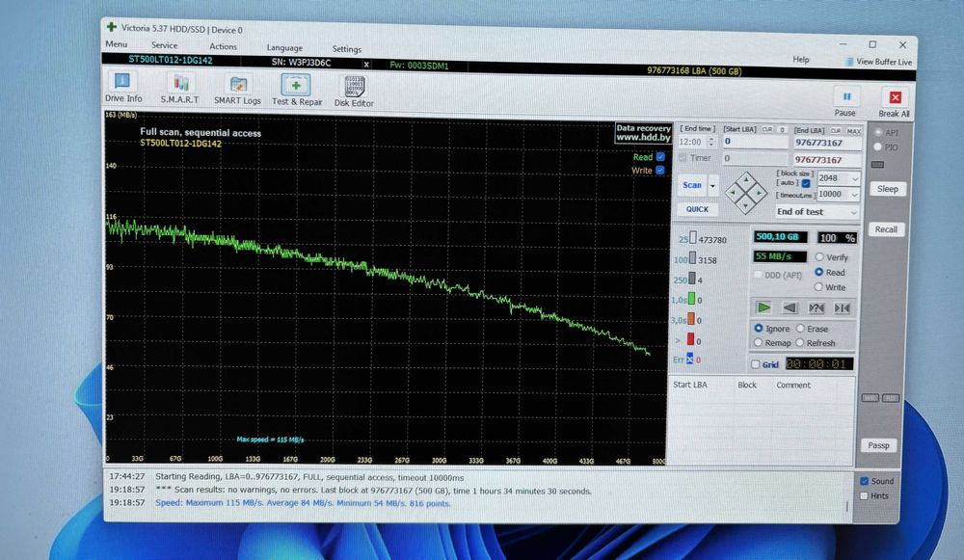Open the Service menu

click(164, 45)
